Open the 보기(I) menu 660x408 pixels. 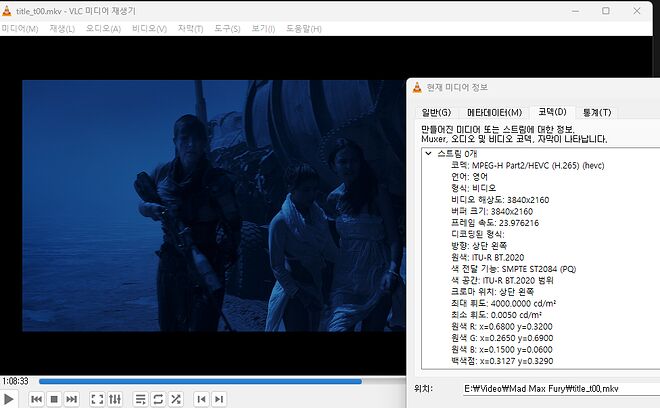[263, 29]
